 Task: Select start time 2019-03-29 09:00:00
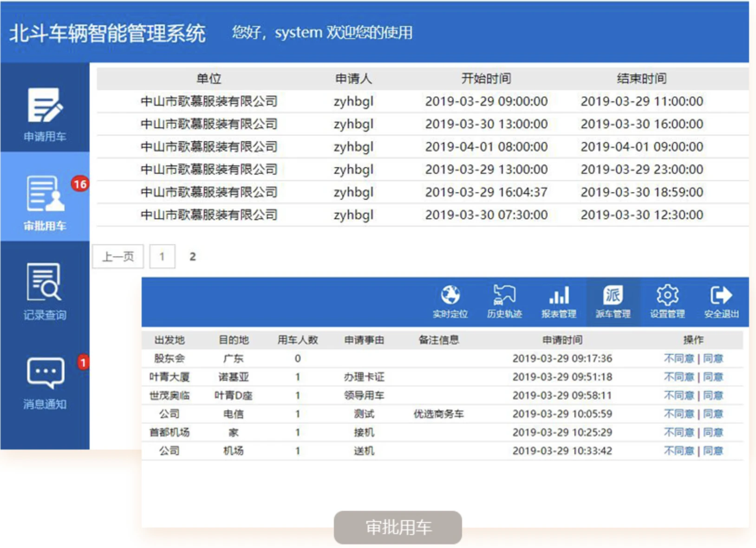click(486, 101)
